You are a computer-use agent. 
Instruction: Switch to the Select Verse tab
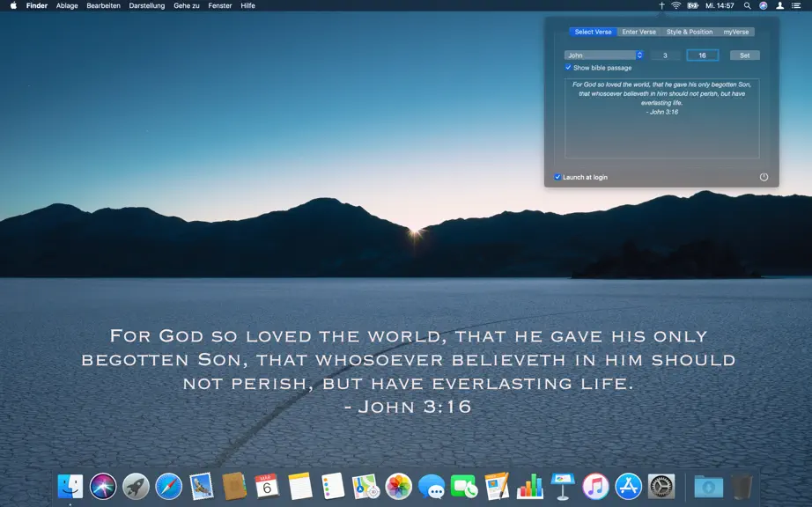[x=593, y=32]
